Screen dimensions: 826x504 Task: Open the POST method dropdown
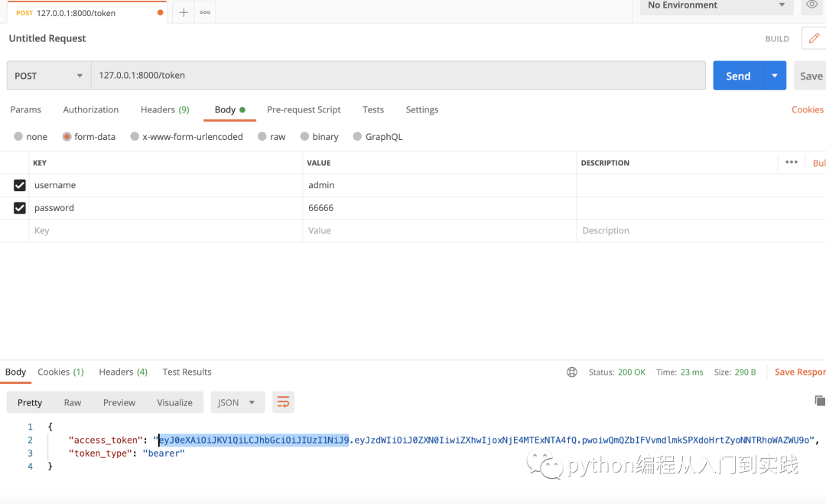[49, 75]
